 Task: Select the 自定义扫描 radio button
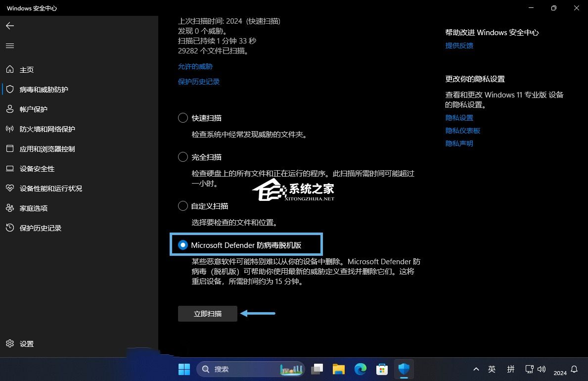pyautogui.click(x=183, y=206)
